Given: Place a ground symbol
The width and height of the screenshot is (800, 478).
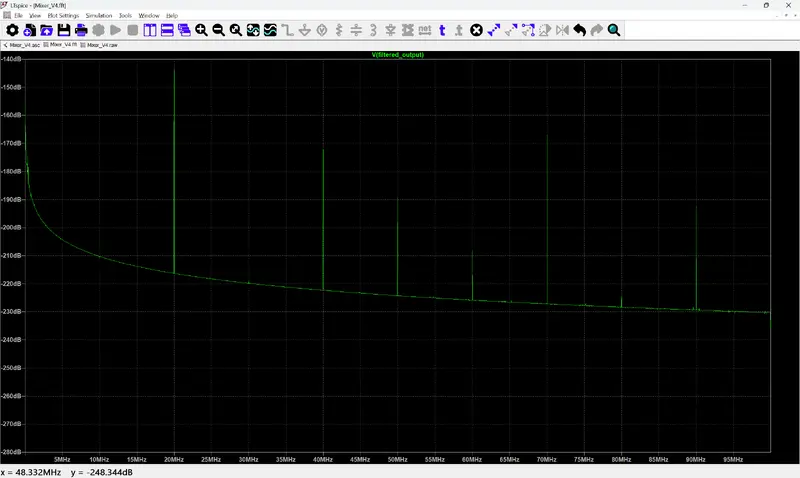Looking at the screenshot, I should 305,30.
